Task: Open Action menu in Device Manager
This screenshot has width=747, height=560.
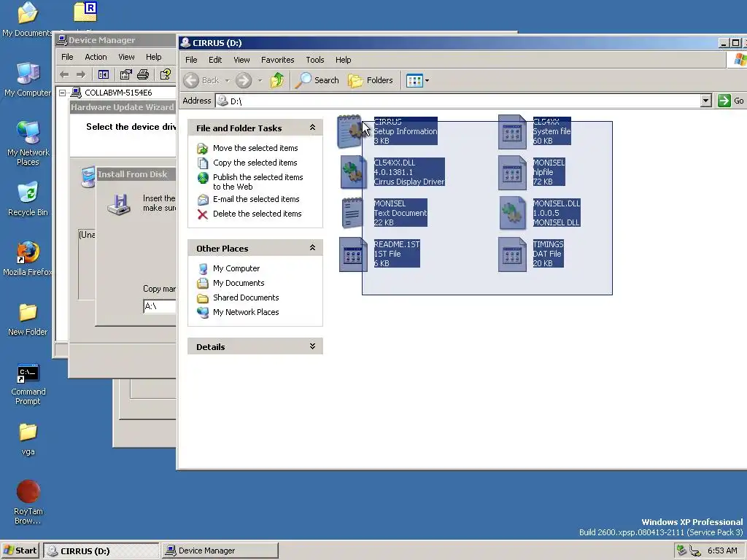Action: click(96, 57)
